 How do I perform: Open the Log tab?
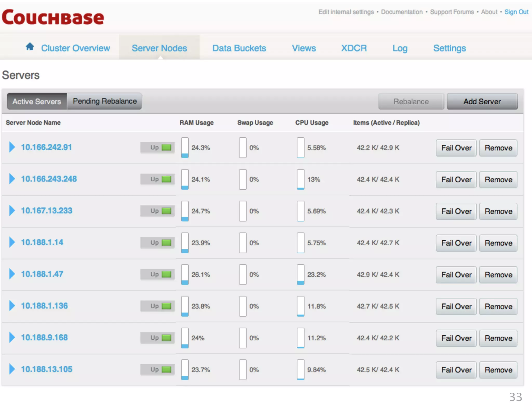click(x=400, y=48)
